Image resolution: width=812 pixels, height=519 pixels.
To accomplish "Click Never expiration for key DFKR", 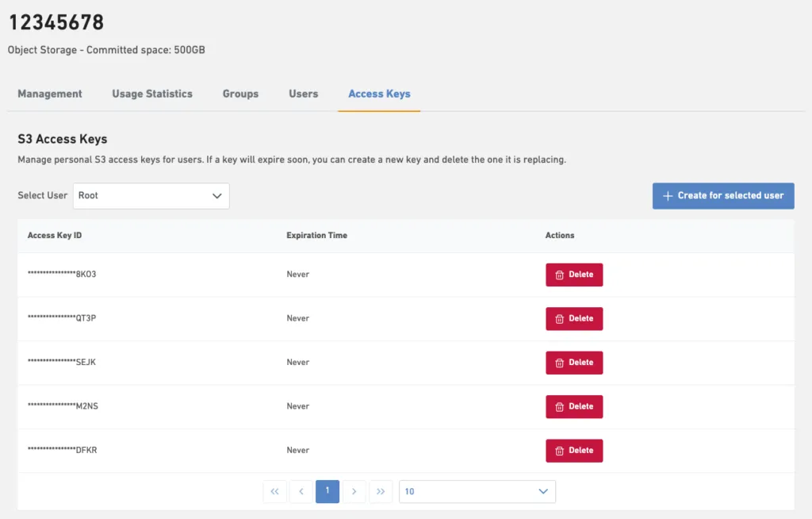I will (x=298, y=451).
